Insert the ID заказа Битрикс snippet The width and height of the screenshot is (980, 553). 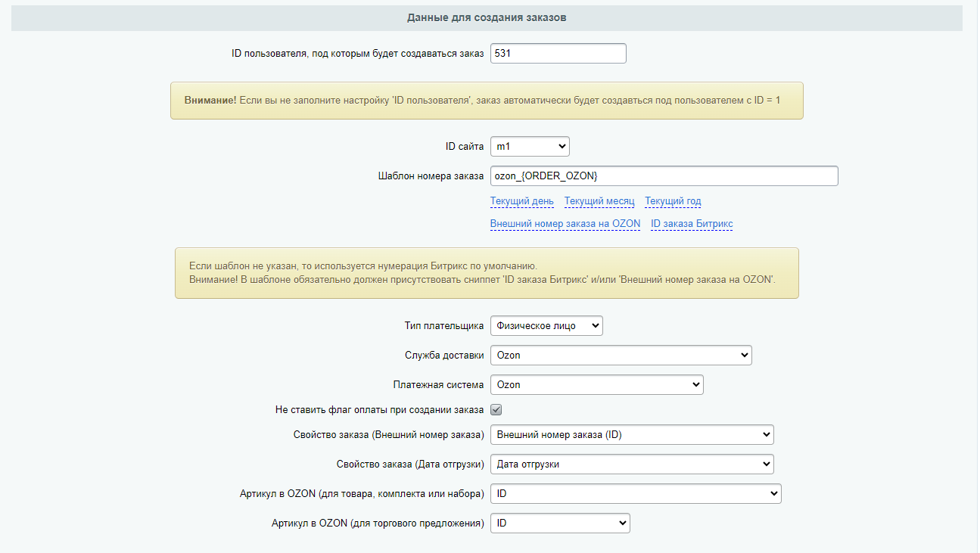coord(691,224)
